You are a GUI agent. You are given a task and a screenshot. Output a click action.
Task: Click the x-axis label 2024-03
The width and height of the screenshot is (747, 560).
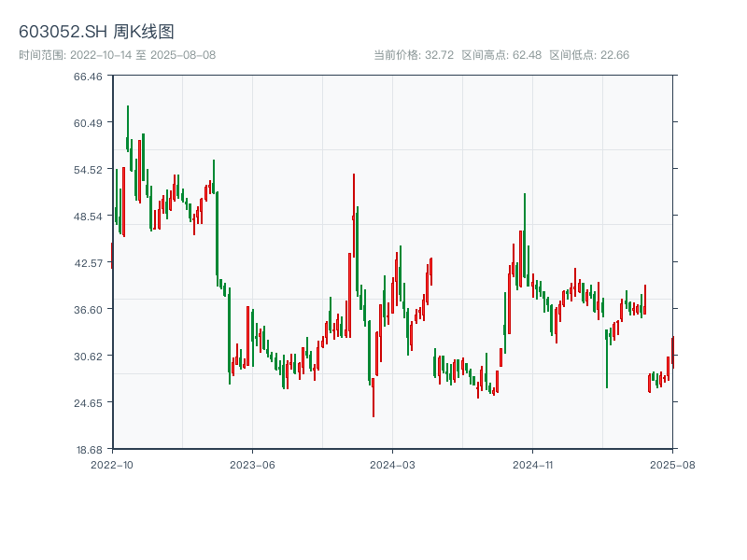coord(392,465)
